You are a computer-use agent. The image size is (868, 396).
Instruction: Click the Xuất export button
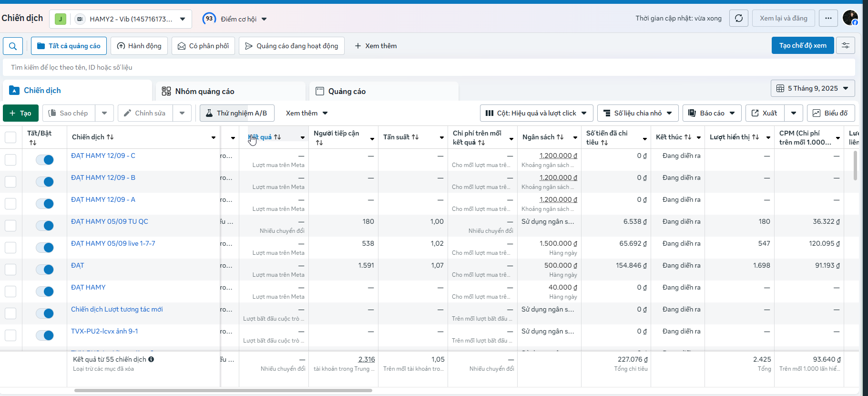[x=765, y=113]
